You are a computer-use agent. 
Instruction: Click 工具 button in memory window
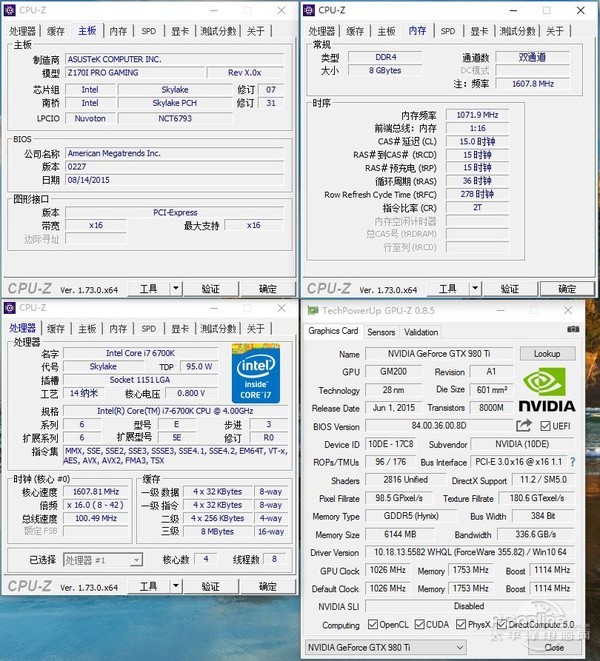pos(448,289)
